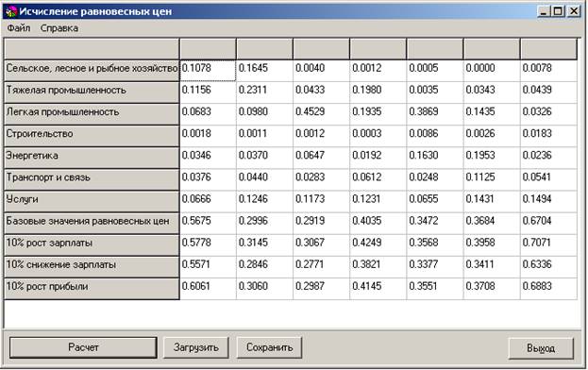Select cell with value 0.0018

pyautogui.click(x=209, y=136)
